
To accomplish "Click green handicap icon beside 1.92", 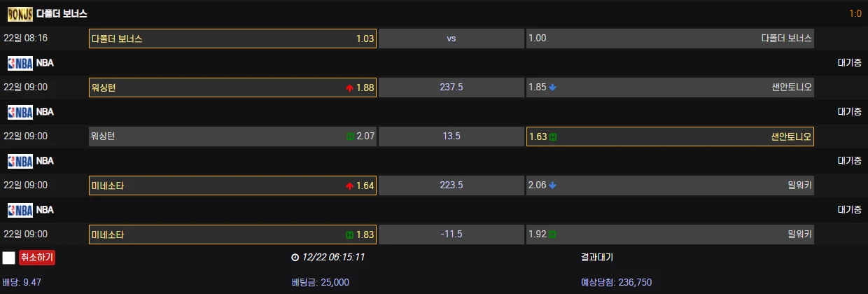I will (x=552, y=234).
